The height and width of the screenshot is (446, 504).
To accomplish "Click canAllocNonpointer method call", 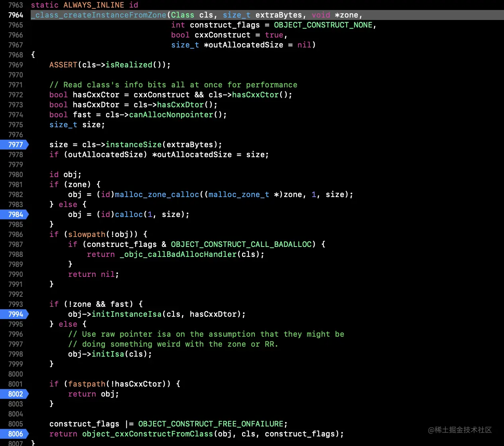I will point(171,114).
